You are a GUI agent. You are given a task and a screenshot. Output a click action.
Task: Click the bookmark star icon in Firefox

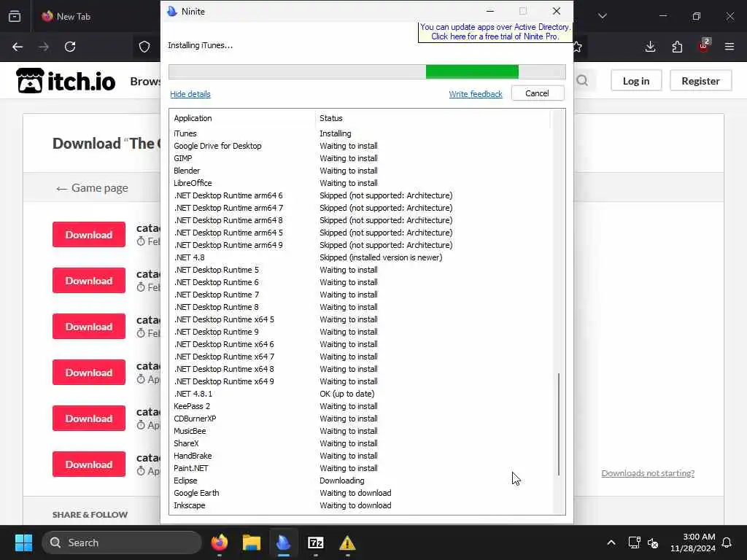click(x=578, y=47)
